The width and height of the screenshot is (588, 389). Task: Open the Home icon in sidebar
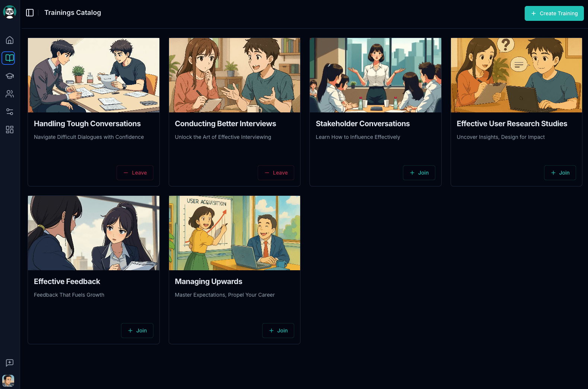pos(10,40)
